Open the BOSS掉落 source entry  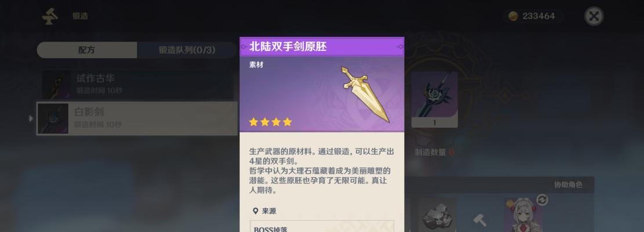coord(322,226)
